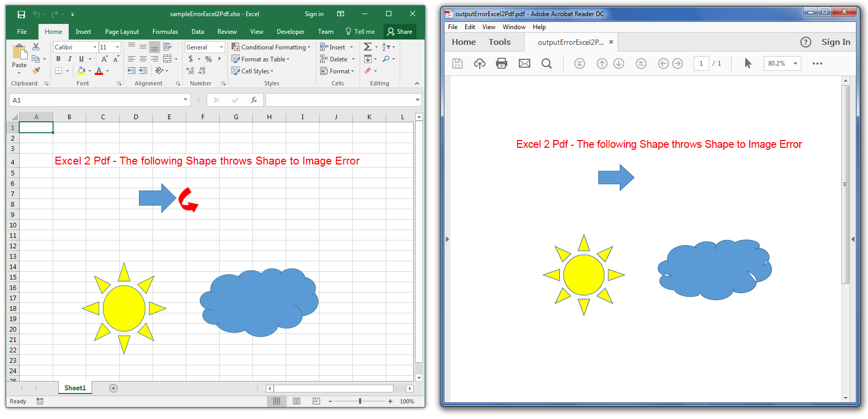The width and height of the screenshot is (868, 419).
Task: Click the Conditional Formatting button
Action: pos(271,47)
